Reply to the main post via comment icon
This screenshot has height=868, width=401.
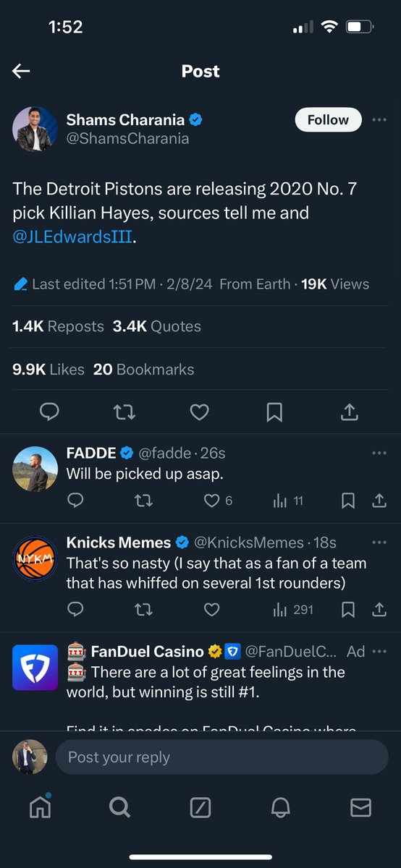click(x=49, y=412)
